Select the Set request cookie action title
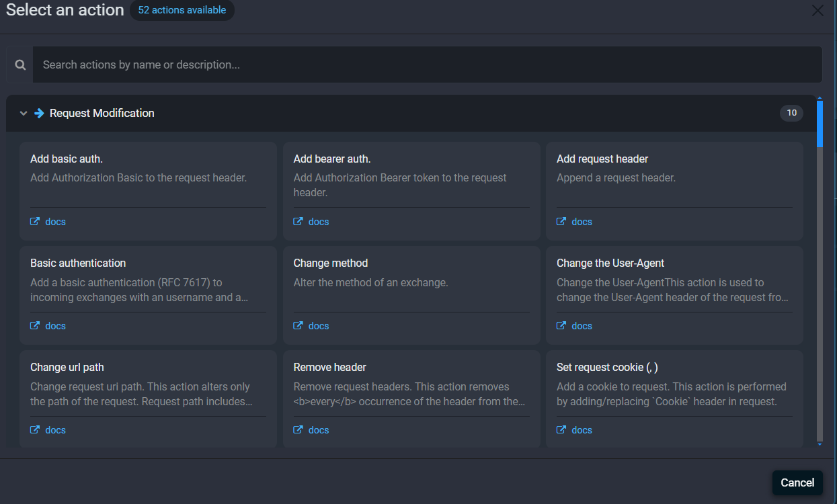The image size is (837, 504). coord(607,367)
